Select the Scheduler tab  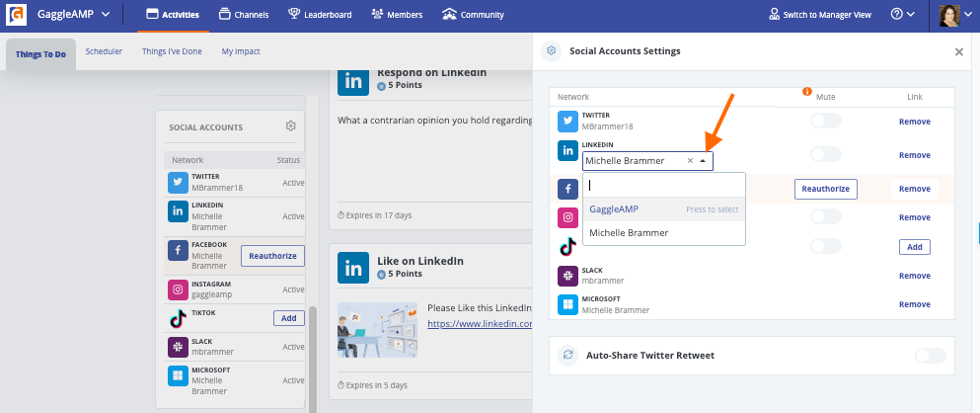point(104,51)
